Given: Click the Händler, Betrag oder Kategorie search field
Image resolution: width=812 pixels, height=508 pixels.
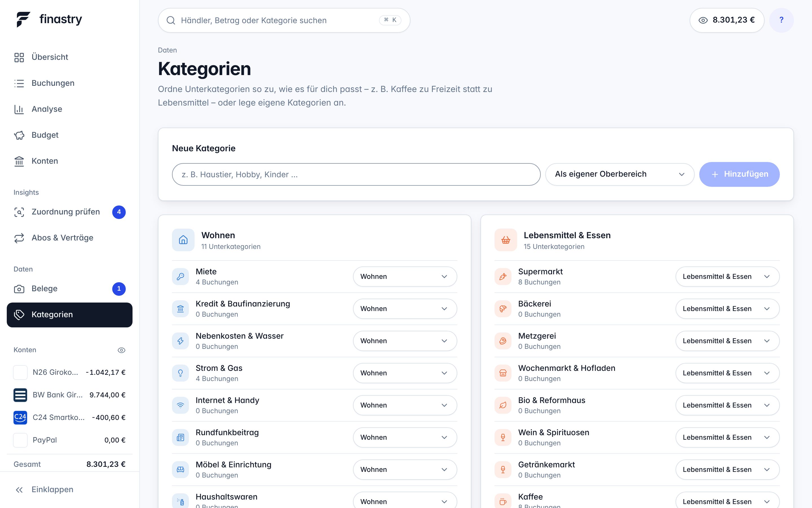Looking at the screenshot, I should click(284, 21).
